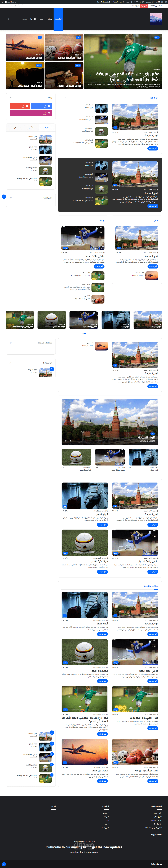Open featured article about football and sports

click(123, 61)
